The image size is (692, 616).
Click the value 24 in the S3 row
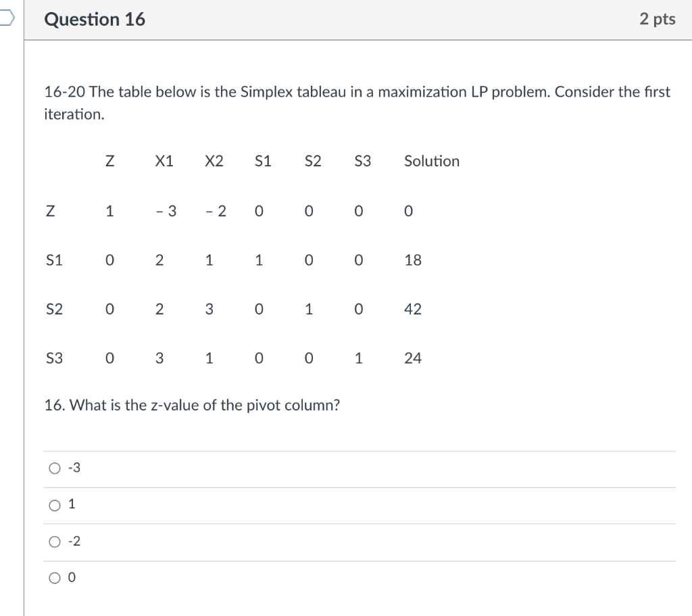click(412, 358)
